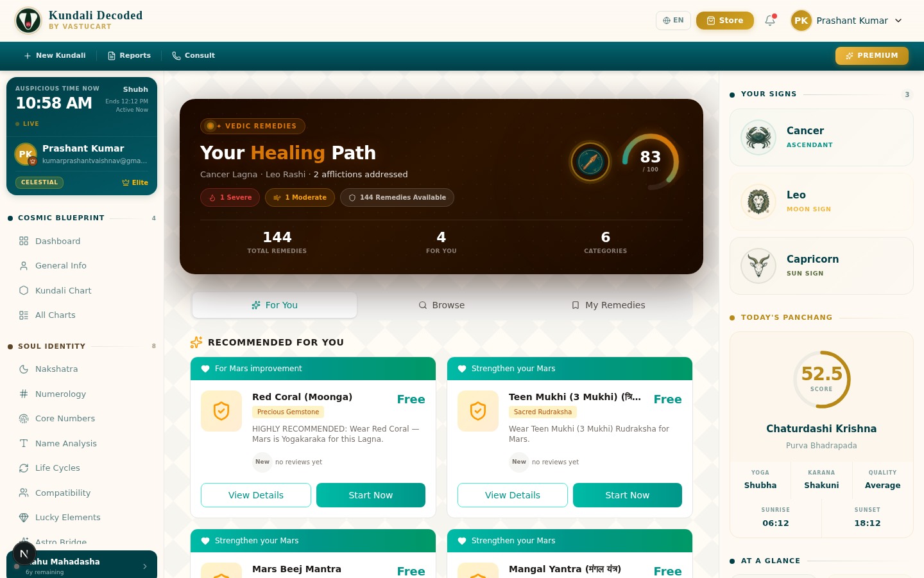
Task: Toggle the 1 Severe affliction chip
Action: (x=230, y=198)
